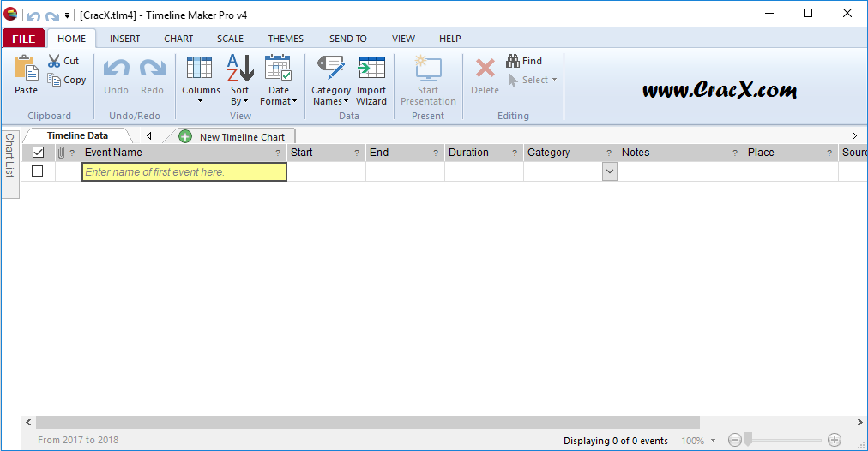This screenshot has height=451, width=868.
Task: Click the large Undo arrow in ribbon
Action: (x=117, y=69)
